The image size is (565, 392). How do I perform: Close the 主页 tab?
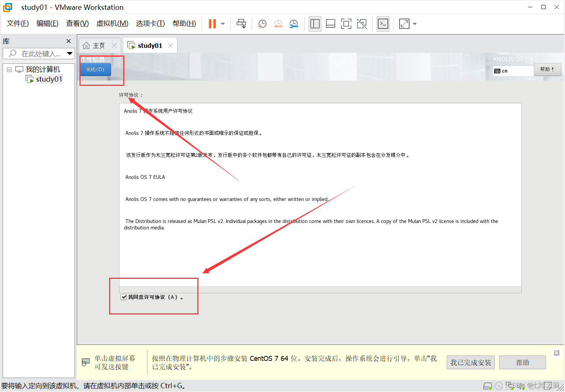click(114, 45)
